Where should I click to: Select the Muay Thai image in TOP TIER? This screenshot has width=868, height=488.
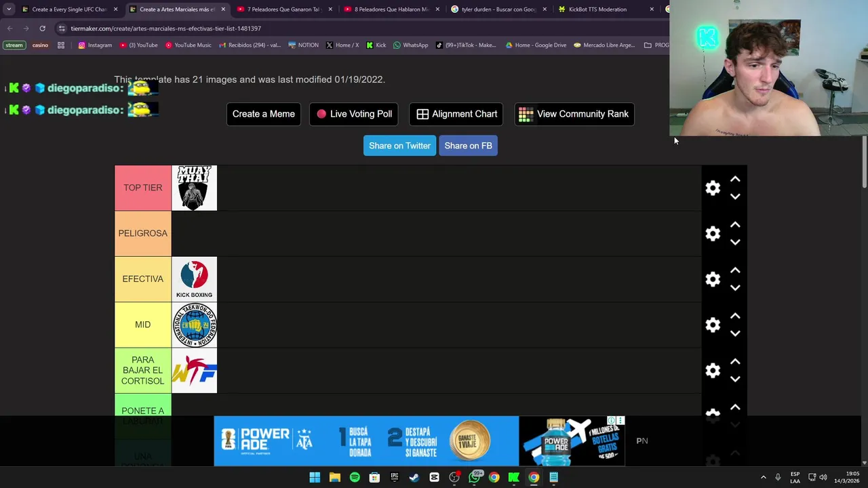(194, 188)
